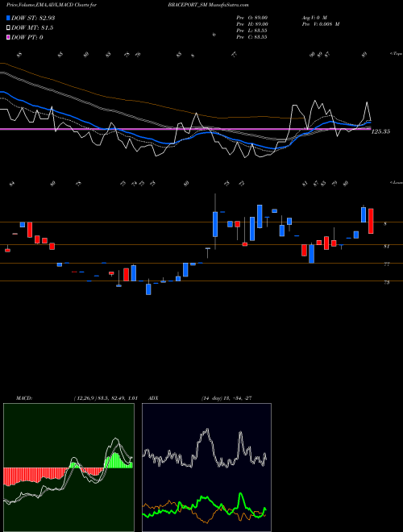The width and height of the screenshot is (403, 532).
Task: Click the 77 price axis label
Action: pos(386,264)
